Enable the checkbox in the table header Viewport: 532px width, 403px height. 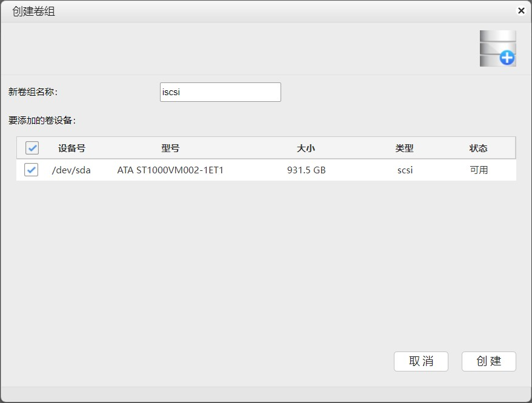32,148
